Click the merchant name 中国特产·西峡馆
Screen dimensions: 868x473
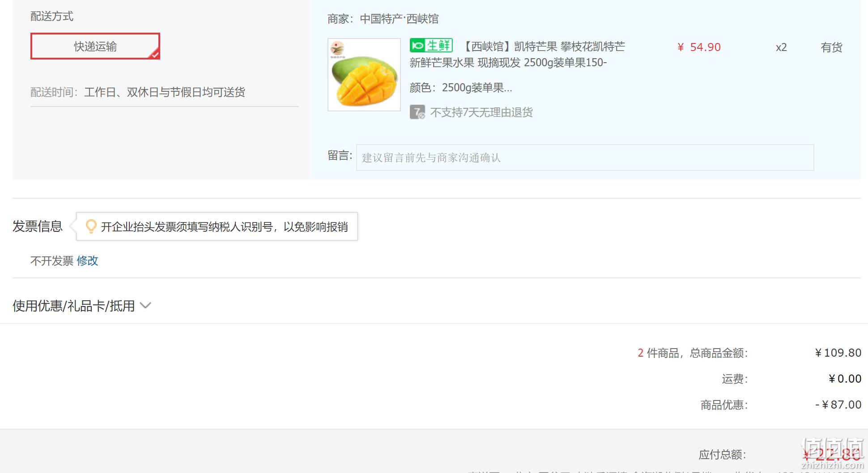point(399,19)
